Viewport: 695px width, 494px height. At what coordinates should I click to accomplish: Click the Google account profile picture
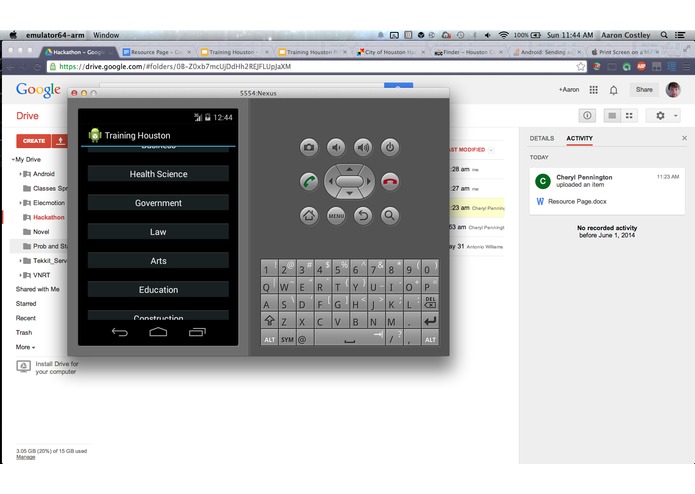coord(673,90)
